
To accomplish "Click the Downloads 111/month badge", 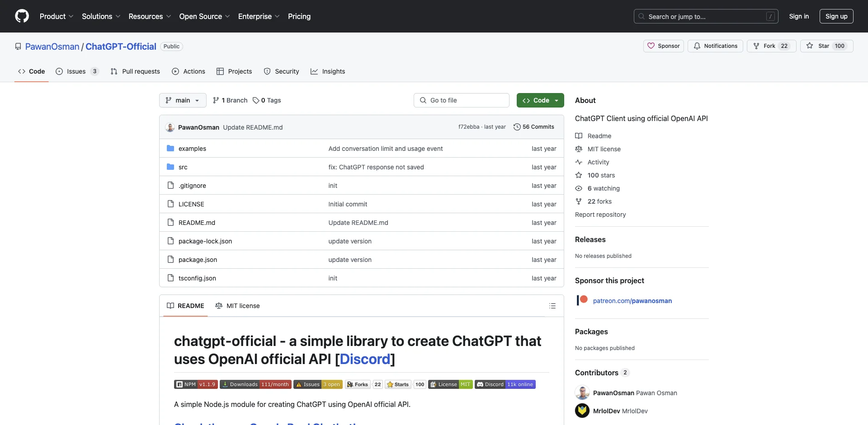I will point(255,384).
